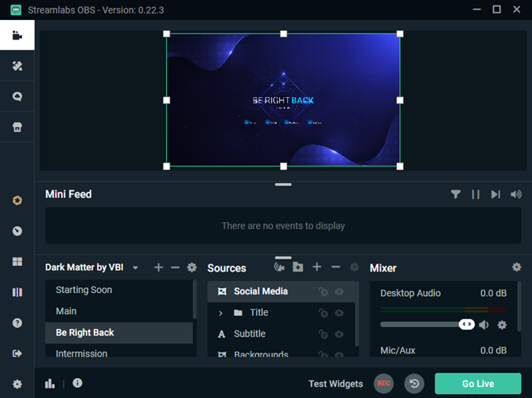Select the Starting Soon scene
The image size is (532, 398).
click(x=118, y=290)
